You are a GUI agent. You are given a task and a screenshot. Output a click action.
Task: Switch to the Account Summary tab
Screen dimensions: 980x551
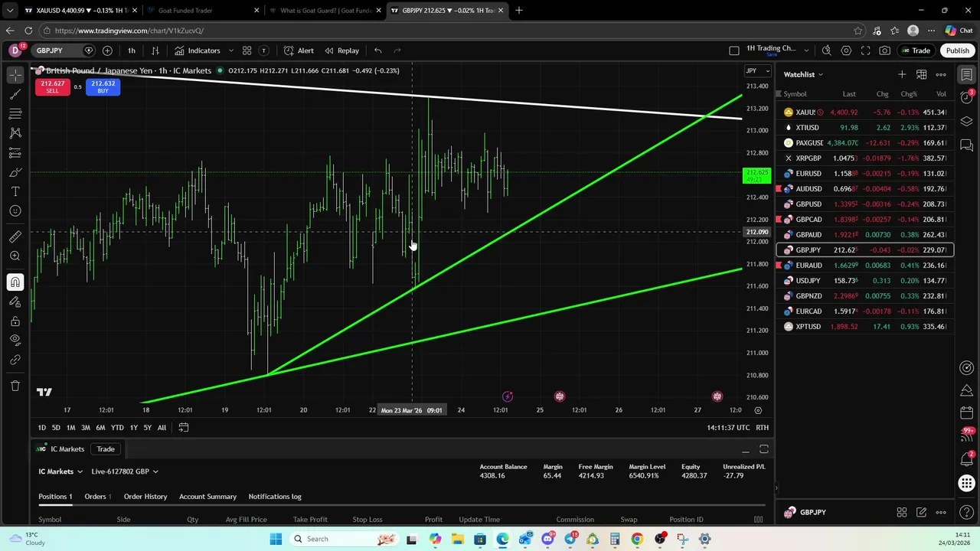tap(207, 497)
